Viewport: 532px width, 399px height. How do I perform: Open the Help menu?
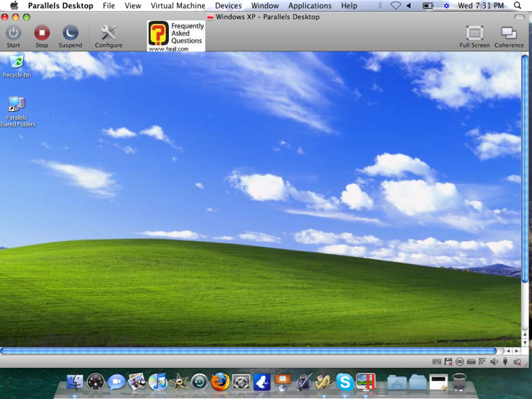(x=349, y=5)
